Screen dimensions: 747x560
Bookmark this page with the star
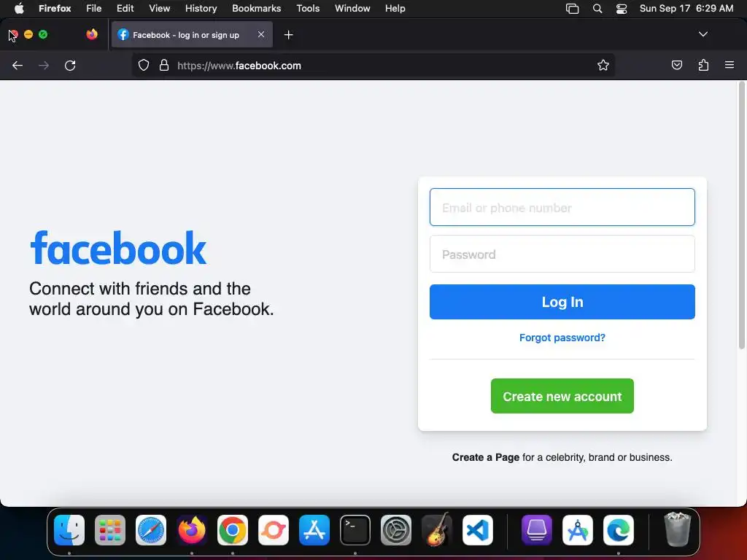(603, 65)
